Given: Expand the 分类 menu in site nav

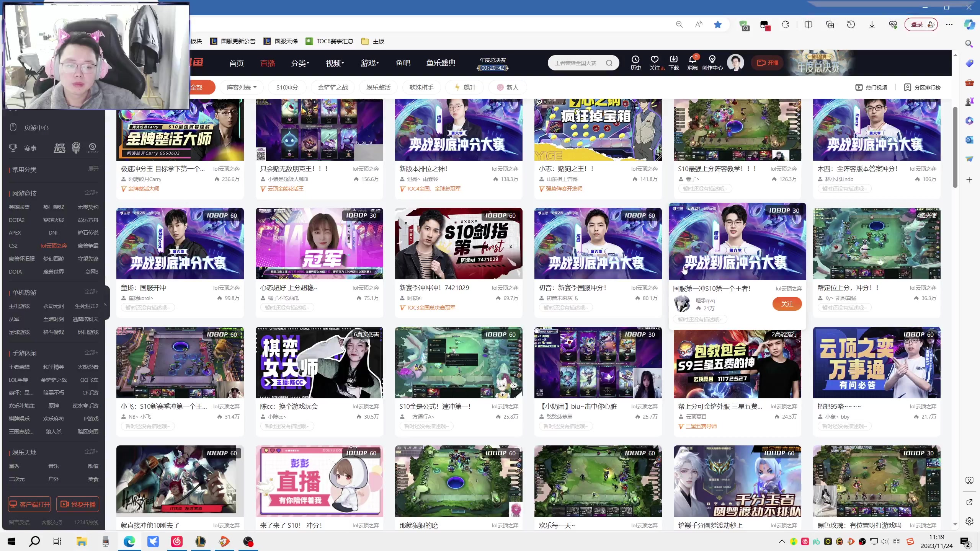Looking at the screenshot, I should 300,63.
